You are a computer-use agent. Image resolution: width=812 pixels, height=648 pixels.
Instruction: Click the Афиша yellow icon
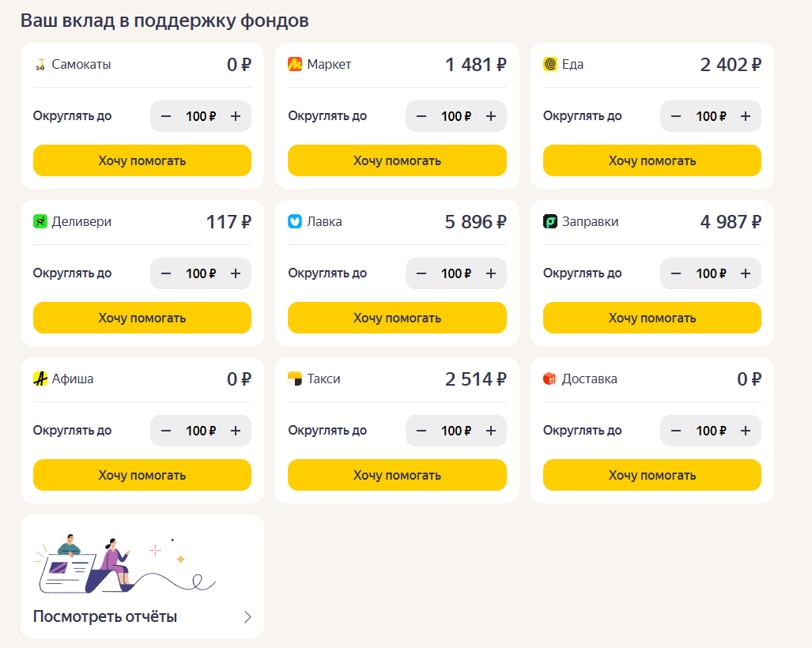pyautogui.click(x=40, y=379)
